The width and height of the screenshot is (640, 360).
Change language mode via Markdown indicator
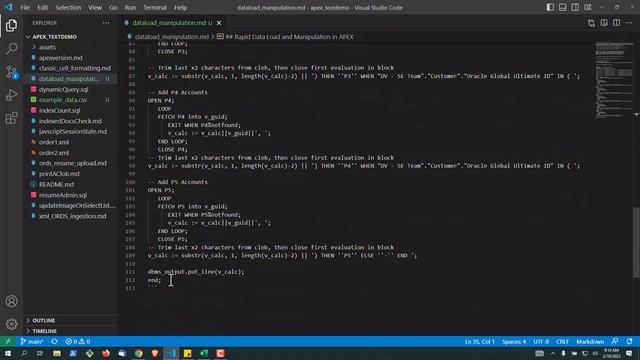590,342
